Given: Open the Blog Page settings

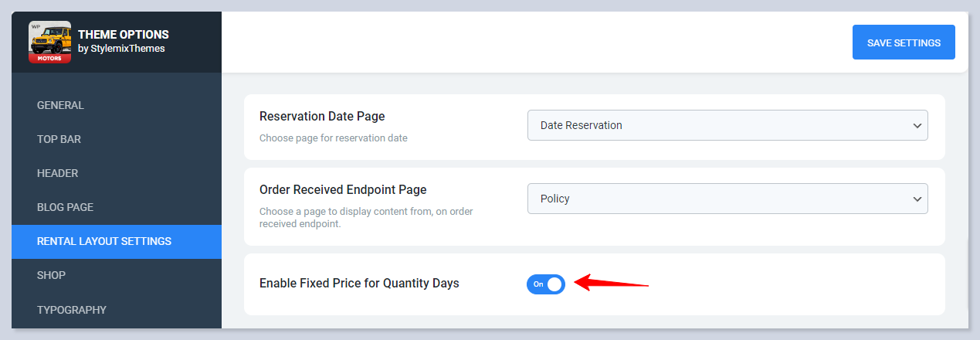Looking at the screenshot, I should coord(65,207).
